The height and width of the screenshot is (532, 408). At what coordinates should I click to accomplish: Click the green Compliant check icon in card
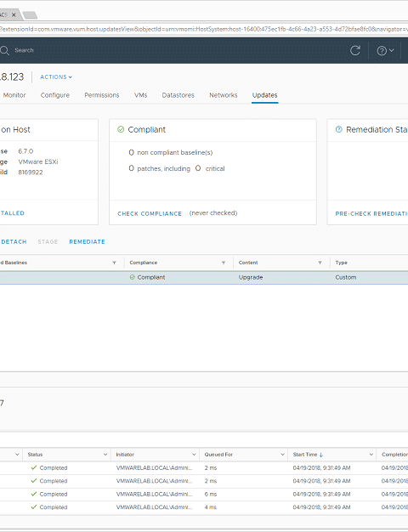tap(121, 129)
